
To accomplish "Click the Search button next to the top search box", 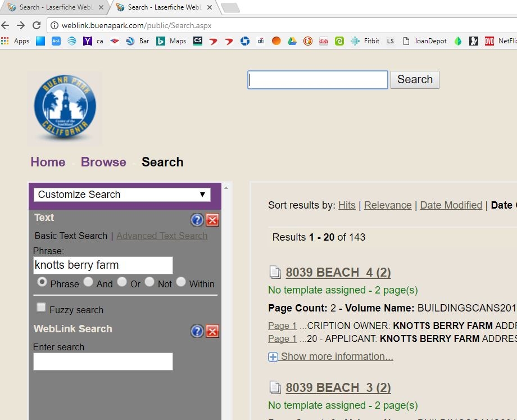I will click(415, 79).
